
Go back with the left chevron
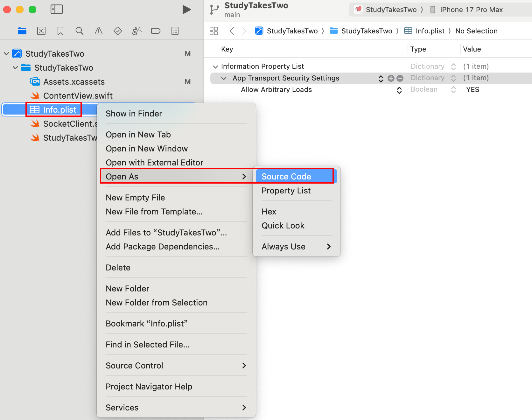pos(232,31)
